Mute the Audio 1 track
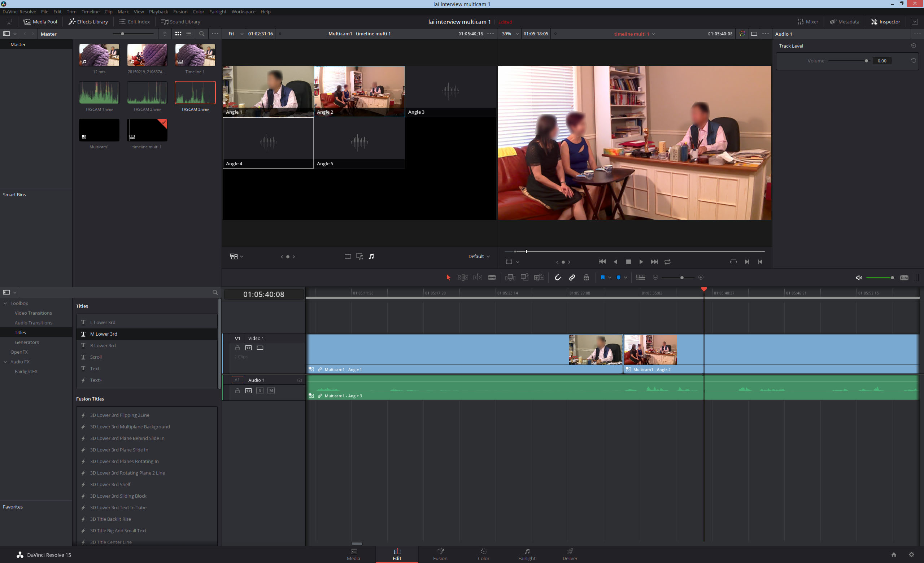924x563 pixels. pos(271,390)
